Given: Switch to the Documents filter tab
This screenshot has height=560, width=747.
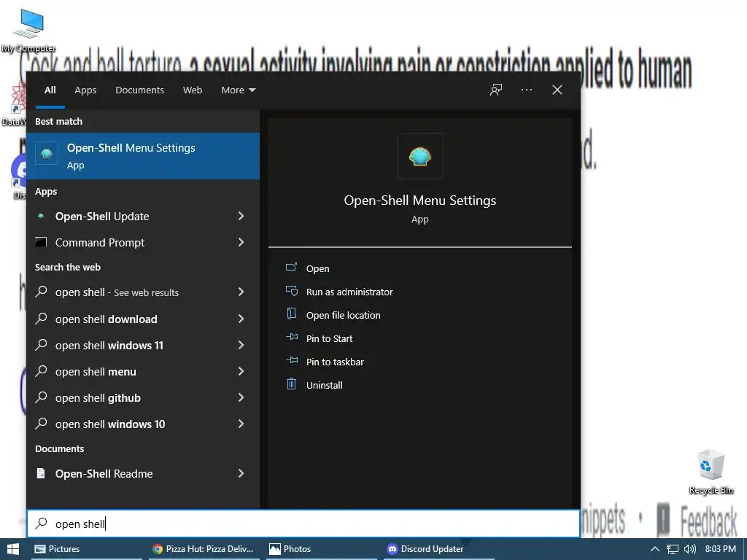Looking at the screenshot, I should click(139, 90).
